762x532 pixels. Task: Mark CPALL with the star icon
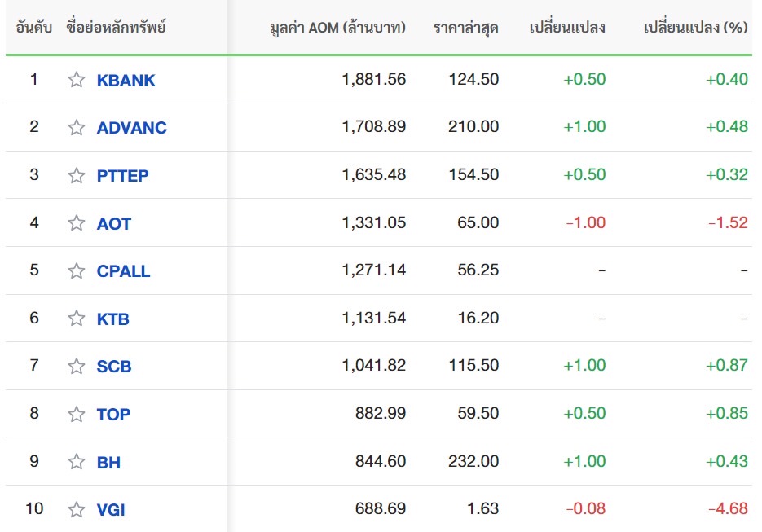click(77, 270)
